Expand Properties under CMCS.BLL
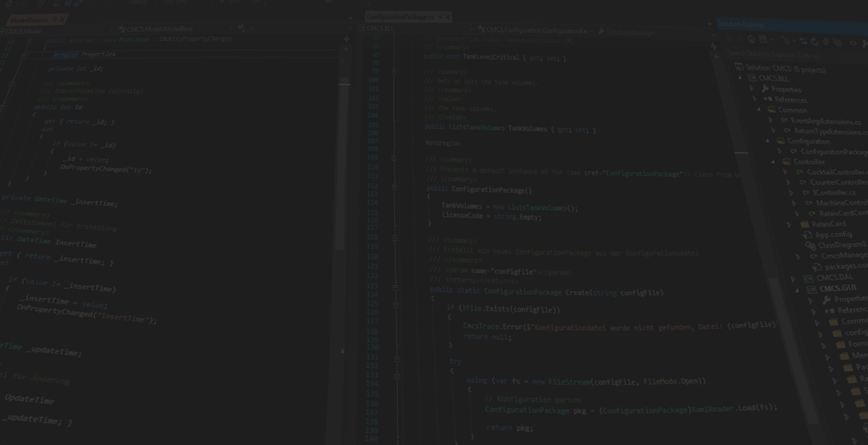Image resolution: width=868 pixels, height=445 pixels. tap(751, 88)
